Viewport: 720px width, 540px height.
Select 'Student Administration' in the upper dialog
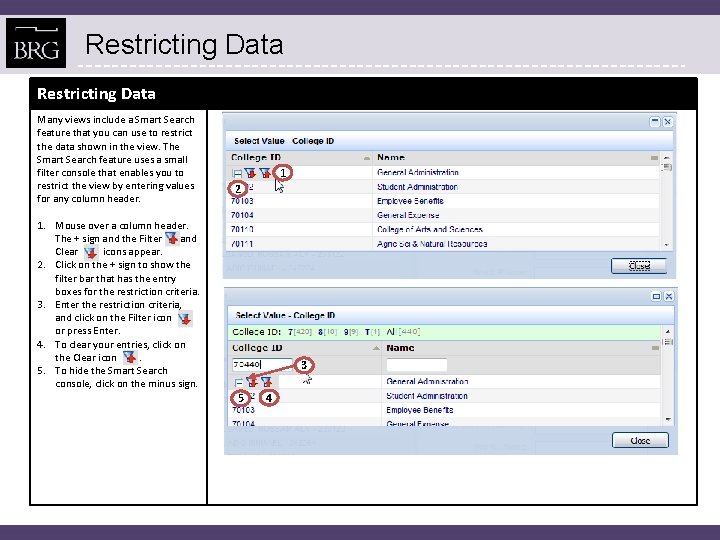[417, 187]
